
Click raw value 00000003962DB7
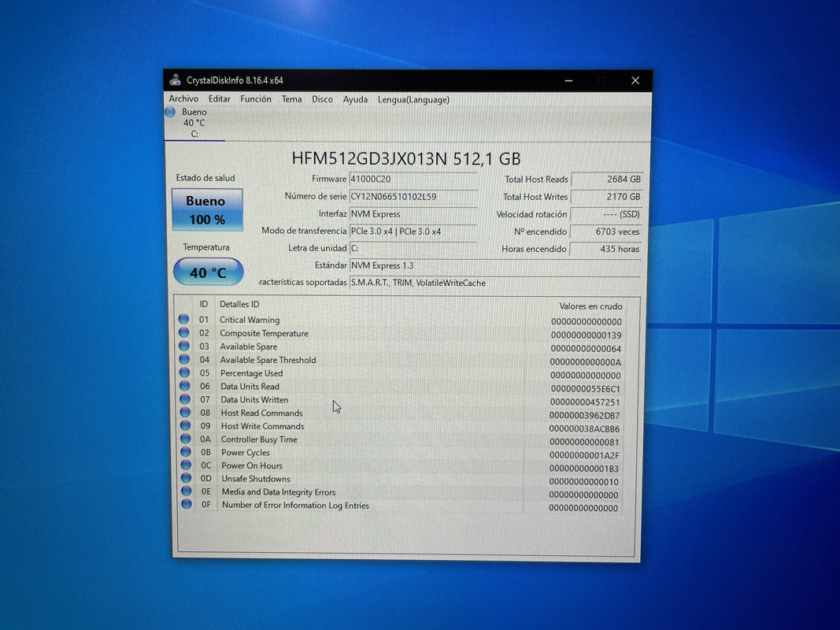coord(584,416)
